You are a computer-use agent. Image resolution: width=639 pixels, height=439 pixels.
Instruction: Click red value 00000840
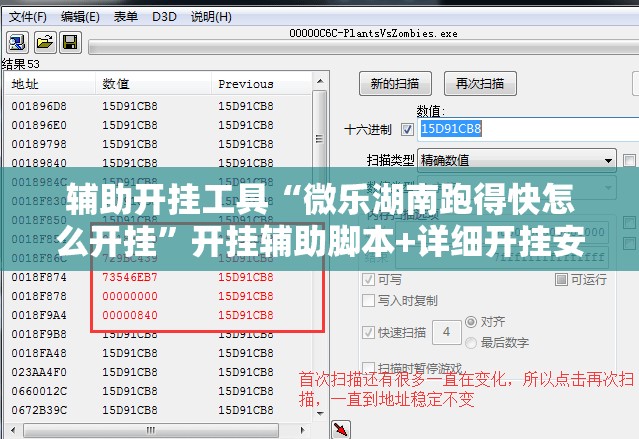(130, 315)
